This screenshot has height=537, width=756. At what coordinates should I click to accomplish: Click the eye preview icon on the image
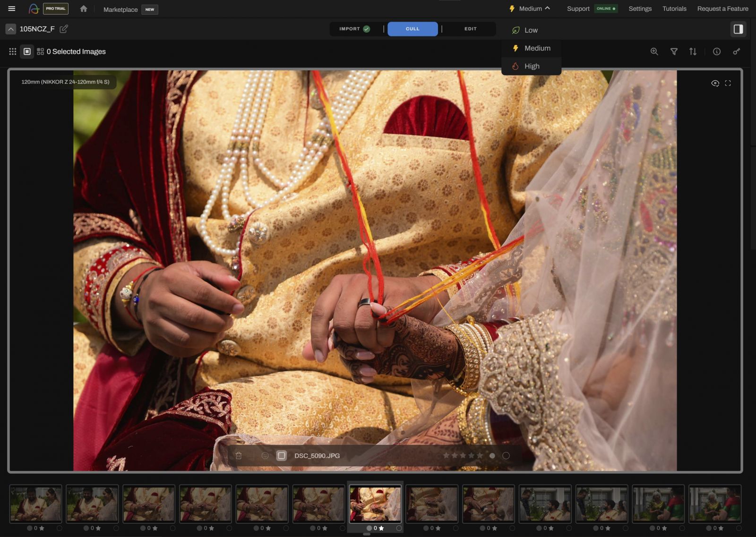(x=715, y=83)
